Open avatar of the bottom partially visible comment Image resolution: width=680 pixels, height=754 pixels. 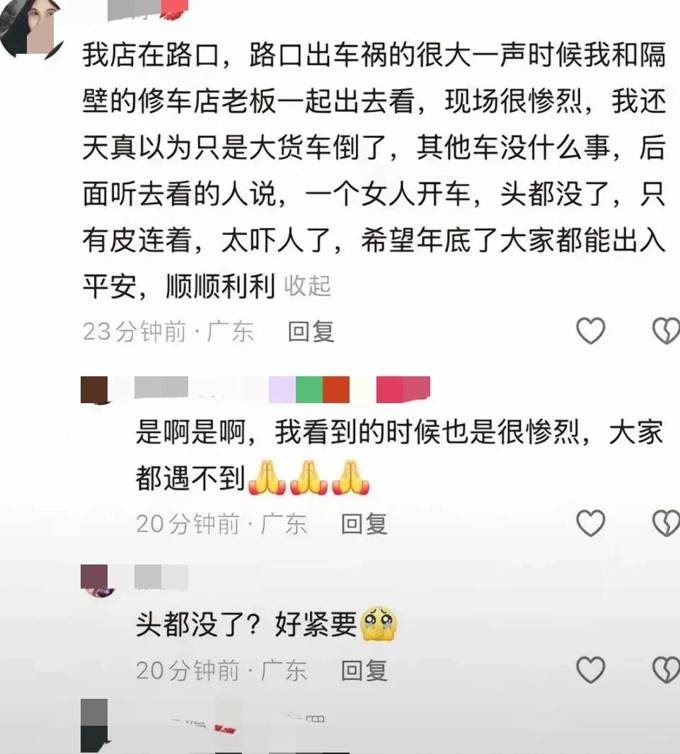[94, 726]
